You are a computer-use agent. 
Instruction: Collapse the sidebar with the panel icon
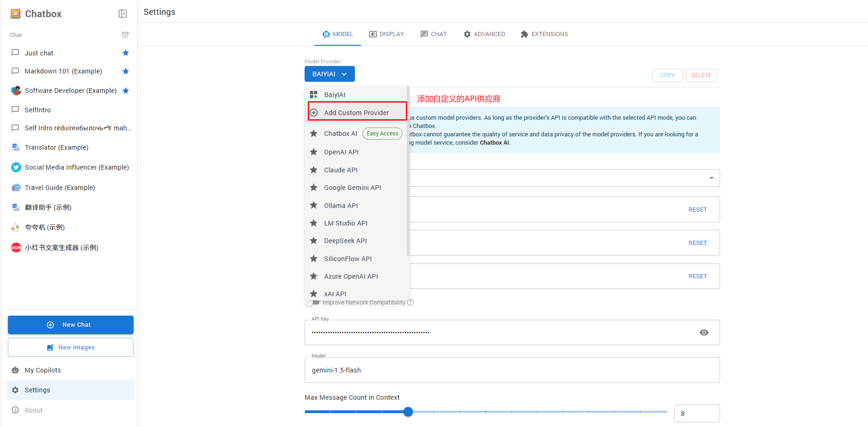122,13
